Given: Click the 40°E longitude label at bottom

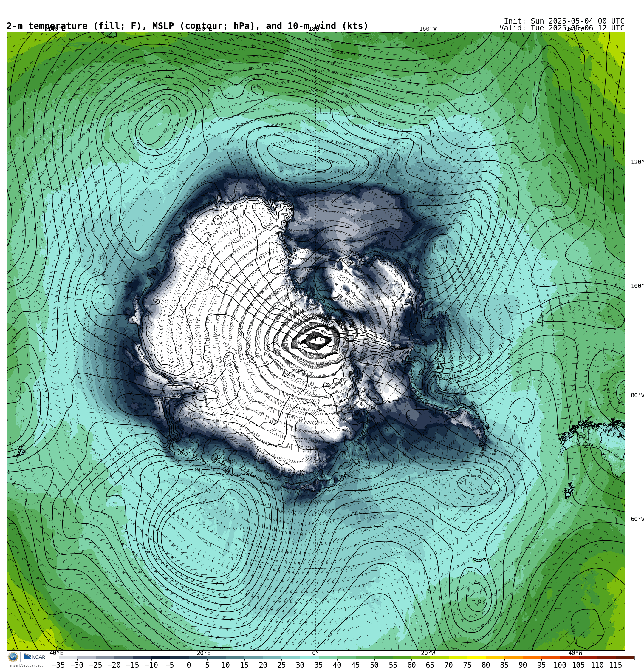Looking at the screenshot, I should [56, 653].
